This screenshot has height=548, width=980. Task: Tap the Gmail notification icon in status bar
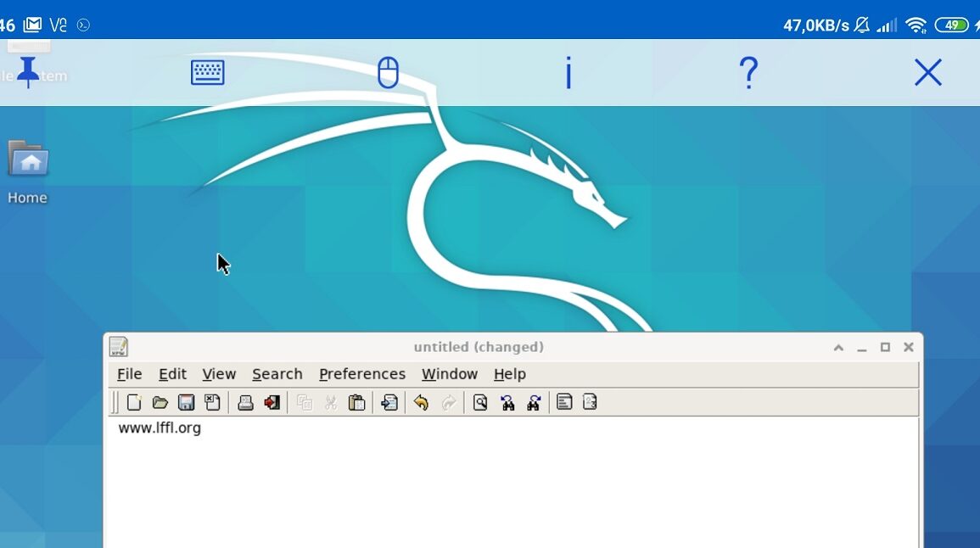32,25
